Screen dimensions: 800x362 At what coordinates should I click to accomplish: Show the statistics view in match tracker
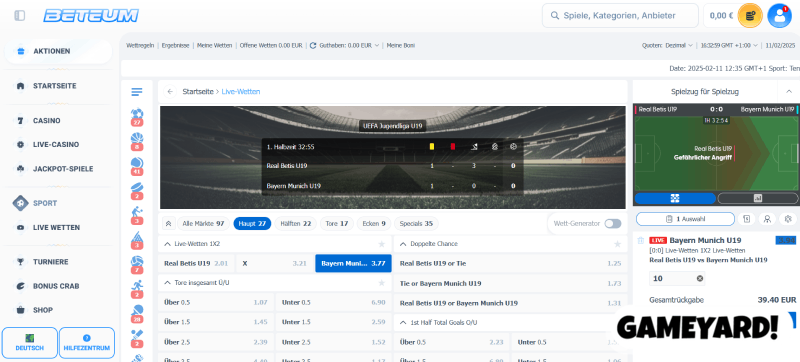(x=758, y=198)
